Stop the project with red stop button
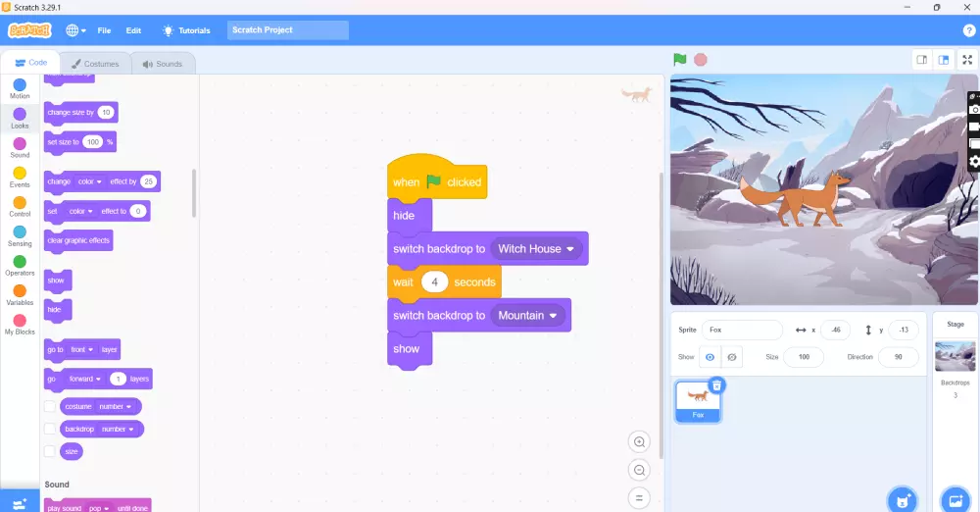 (x=701, y=60)
